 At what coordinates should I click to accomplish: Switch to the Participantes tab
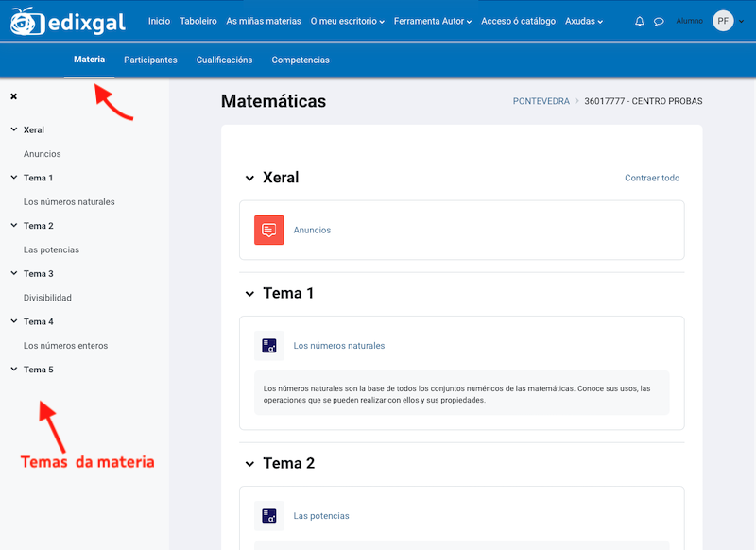150,59
